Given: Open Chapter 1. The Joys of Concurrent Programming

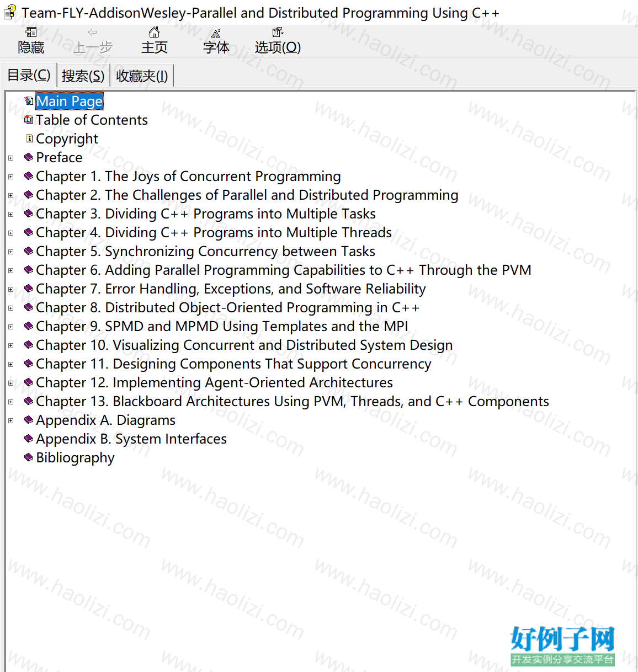Looking at the screenshot, I should pyautogui.click(x=188, y=176).
